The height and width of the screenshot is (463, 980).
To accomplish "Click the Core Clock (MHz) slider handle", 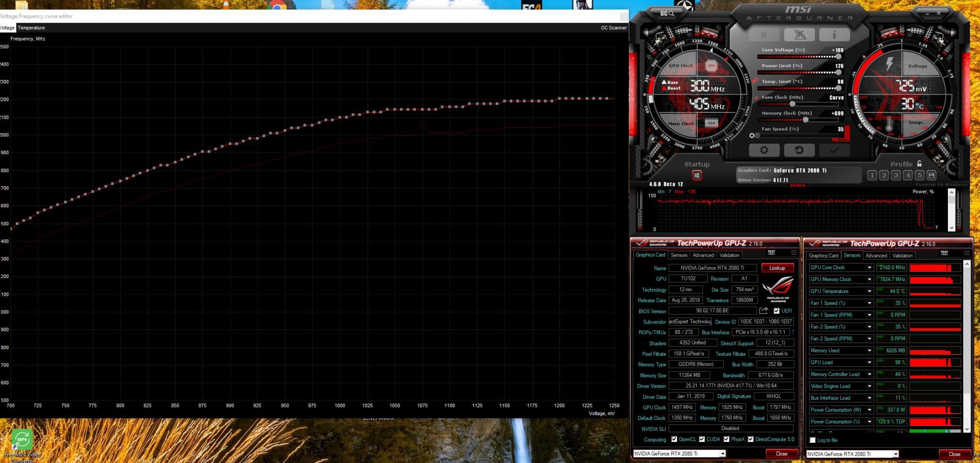I will tap(792, 104).
